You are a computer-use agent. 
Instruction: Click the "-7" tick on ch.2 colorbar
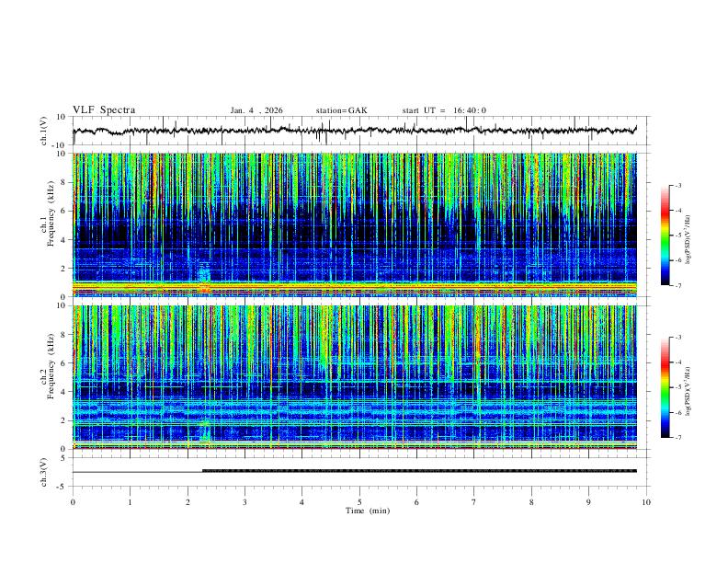point(678,437)
